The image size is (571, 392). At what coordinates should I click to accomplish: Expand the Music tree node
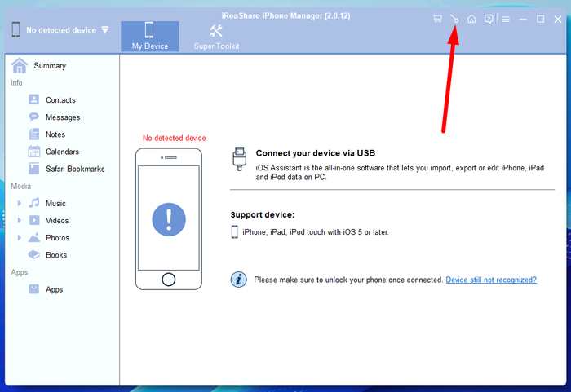pos(20,204)
